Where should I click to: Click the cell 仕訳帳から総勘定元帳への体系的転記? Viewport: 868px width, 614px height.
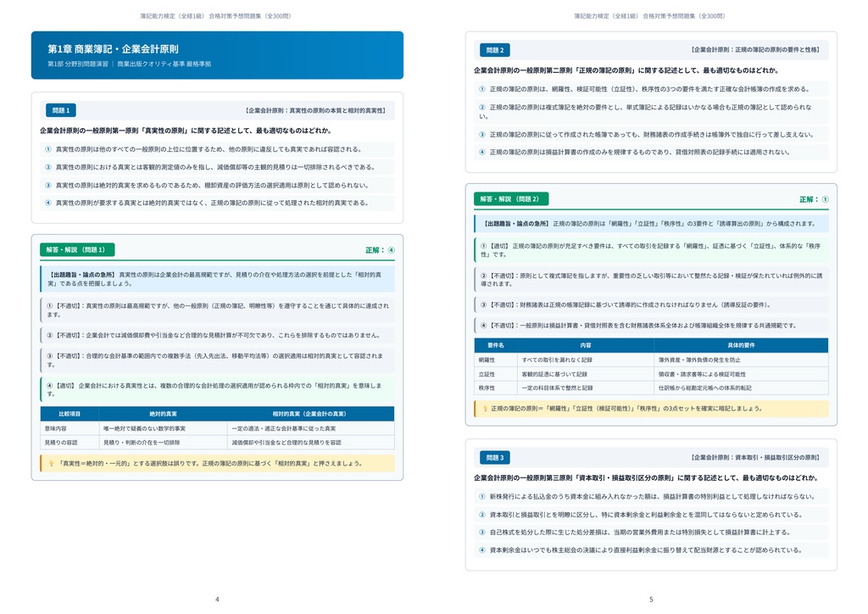[741, 388]
